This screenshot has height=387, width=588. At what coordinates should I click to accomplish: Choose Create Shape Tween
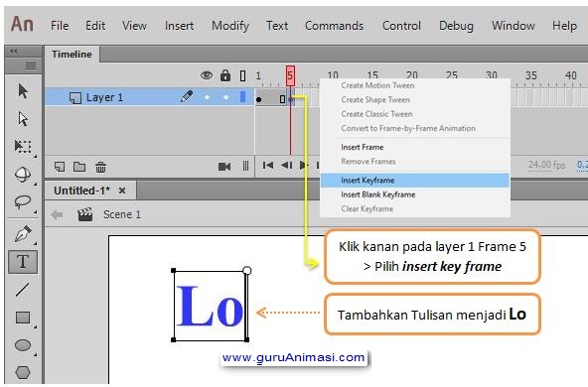(x=415, y=99)
